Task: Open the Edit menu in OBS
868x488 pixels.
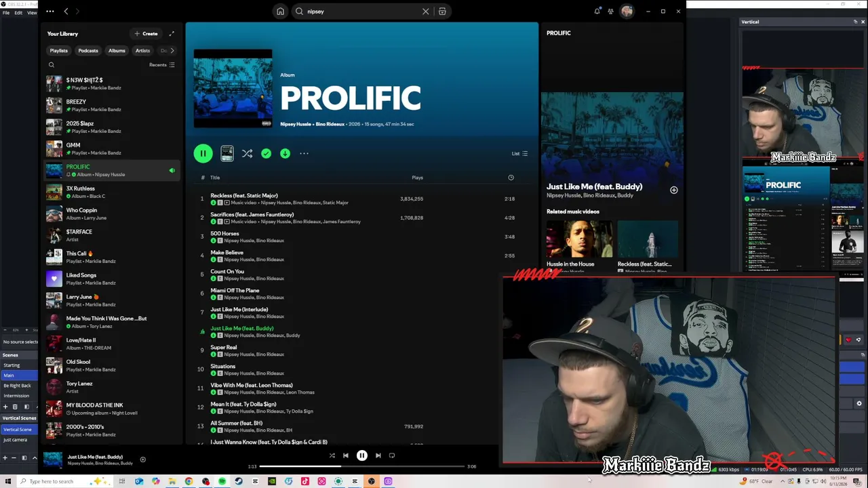Action: (18, 13)
